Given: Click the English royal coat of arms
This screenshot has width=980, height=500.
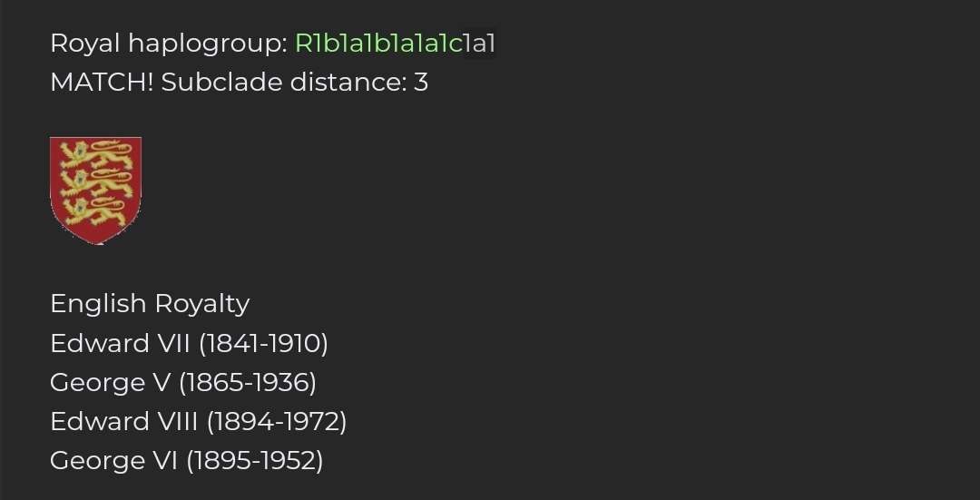Looking at the screenshot, I should pos(95,191).
